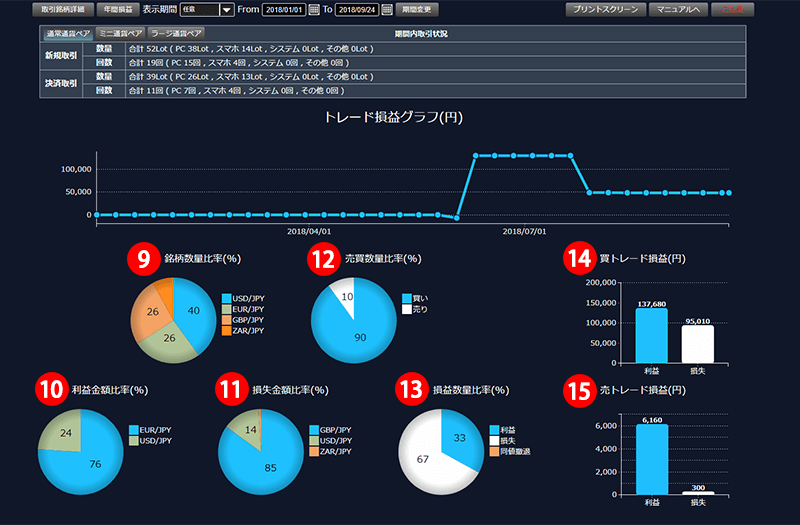Click the 銘柄数量比率(%) chart title
800x525 pixels.
click(203, 259)
